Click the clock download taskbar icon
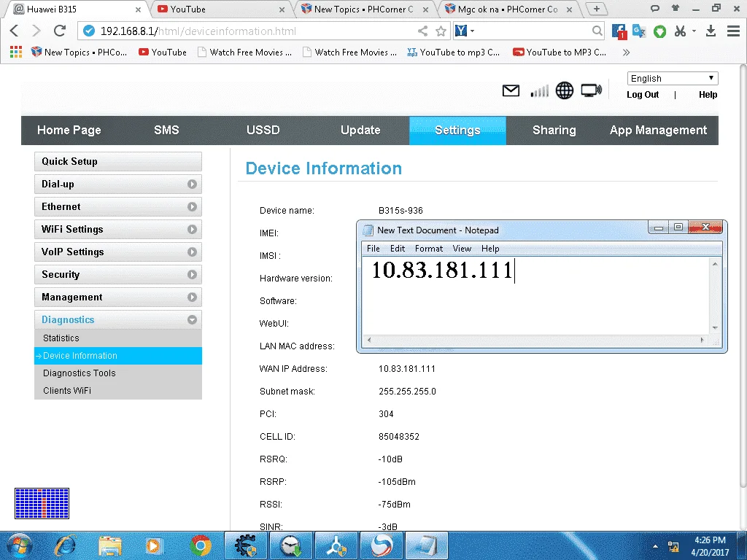This screenshot has width=747, height=560. coord(290,545)
